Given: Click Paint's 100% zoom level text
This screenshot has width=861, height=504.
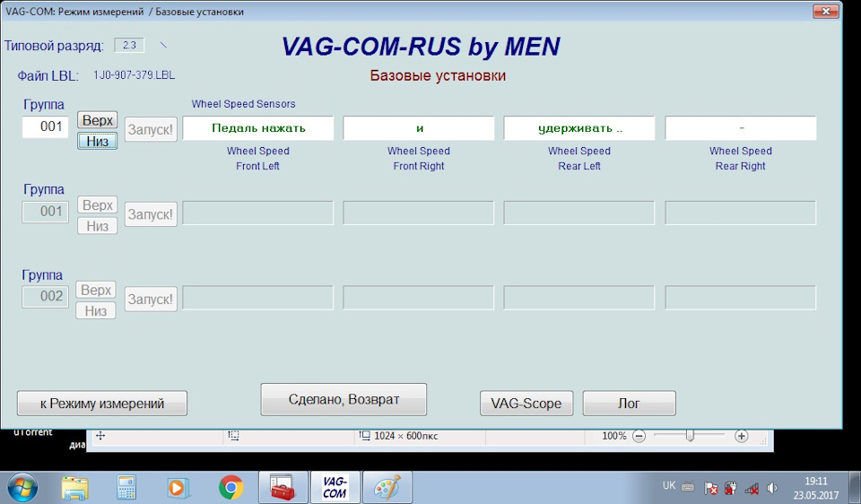Looking at the screenshot, I should pos(613,436).
